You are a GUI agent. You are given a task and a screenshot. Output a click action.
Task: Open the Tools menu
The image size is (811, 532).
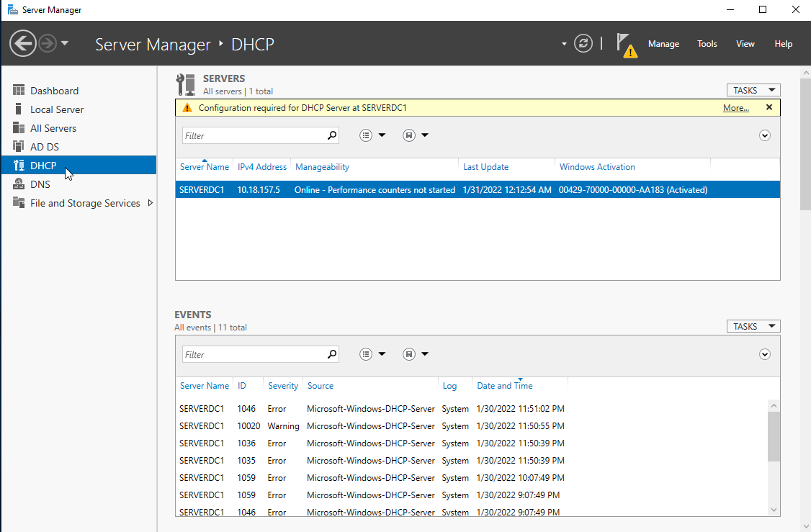point(707,43)
